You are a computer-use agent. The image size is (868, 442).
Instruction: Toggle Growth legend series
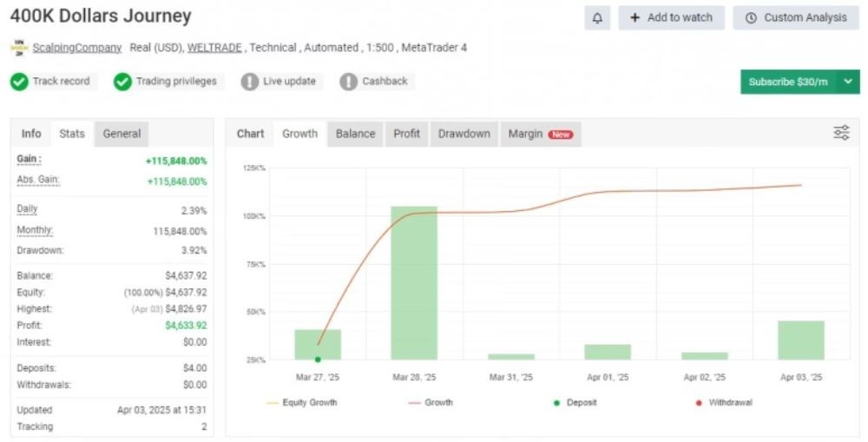click(431, 403)
